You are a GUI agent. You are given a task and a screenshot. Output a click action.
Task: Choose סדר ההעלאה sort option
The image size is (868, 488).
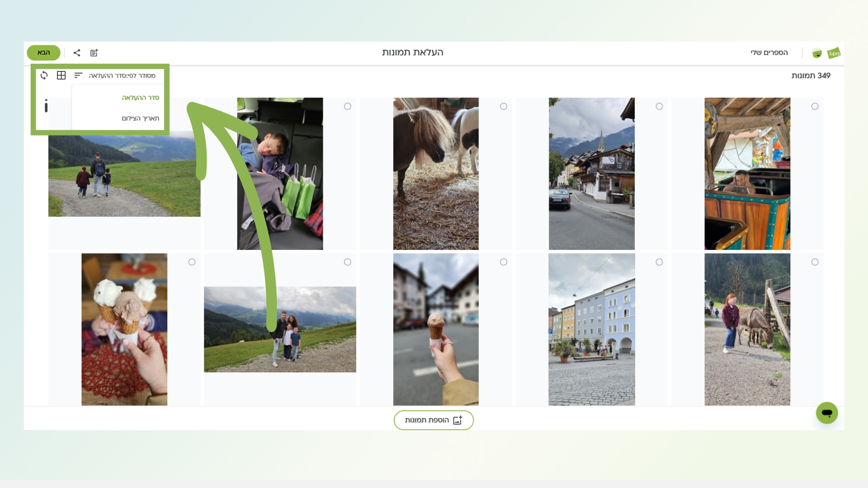click(x=140, y=98)
